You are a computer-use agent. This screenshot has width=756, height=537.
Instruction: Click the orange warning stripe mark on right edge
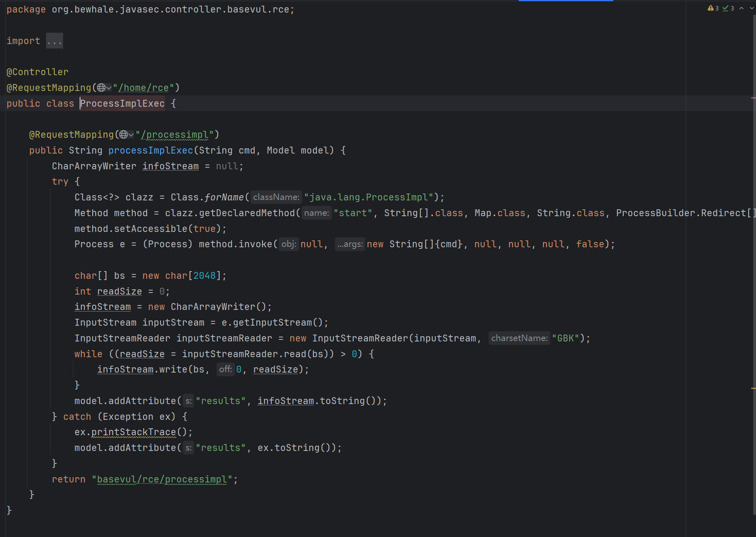pyautogui.click(x=753, y=388)
